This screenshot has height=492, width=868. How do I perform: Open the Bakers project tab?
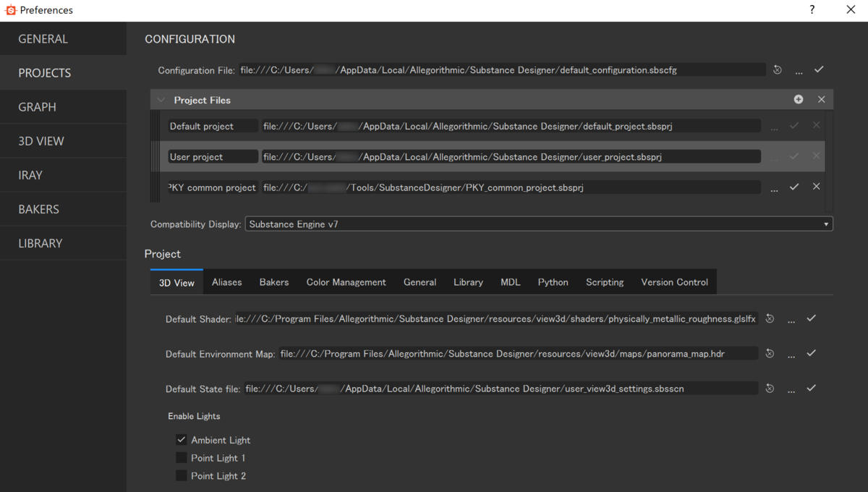[x=274, y=282]
